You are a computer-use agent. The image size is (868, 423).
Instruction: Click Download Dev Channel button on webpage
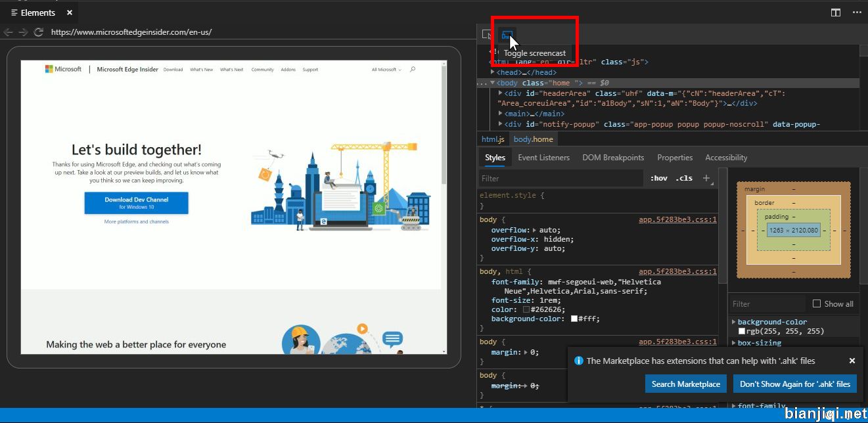tap(136, 203)
